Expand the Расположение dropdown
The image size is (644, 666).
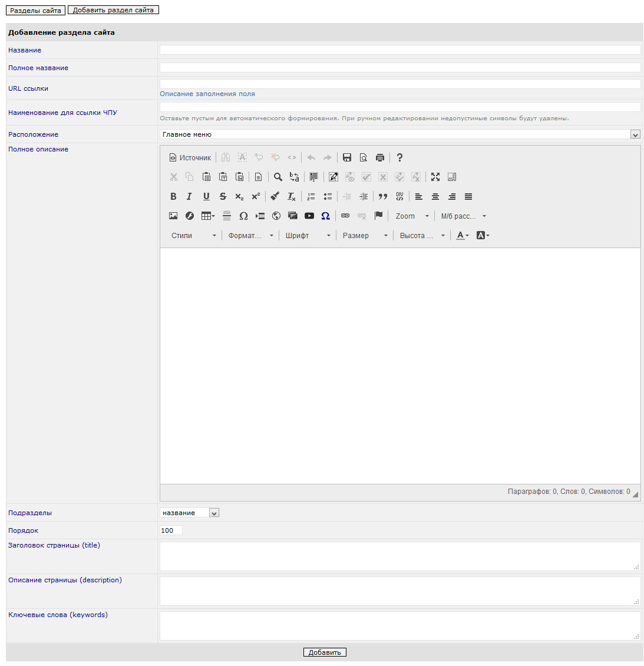(x=400, y=134)
